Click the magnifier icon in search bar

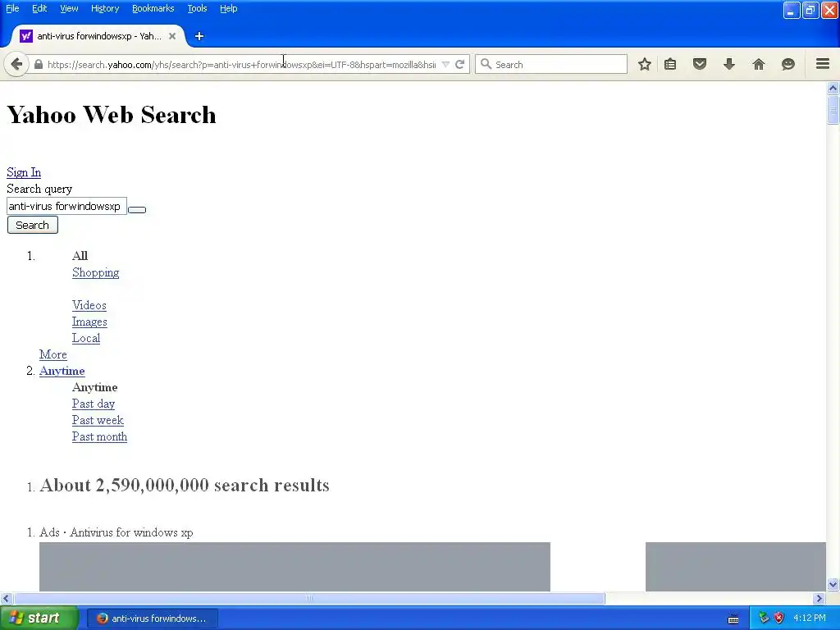(x=486, y=64)
